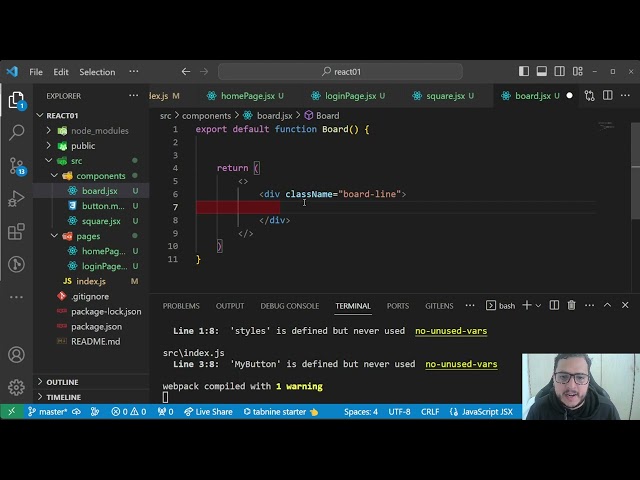Close the terminal panel
Viewport: 640px width, 480px height.
click(625, 305)
